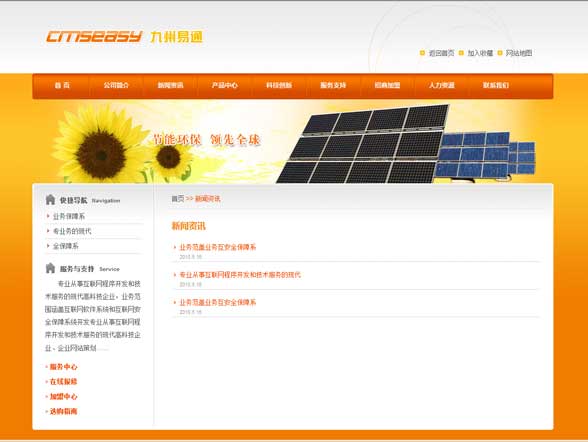588x442 pixels.
Task: Click arrow bullet beside first news headline
Action: tap(175, 247)
